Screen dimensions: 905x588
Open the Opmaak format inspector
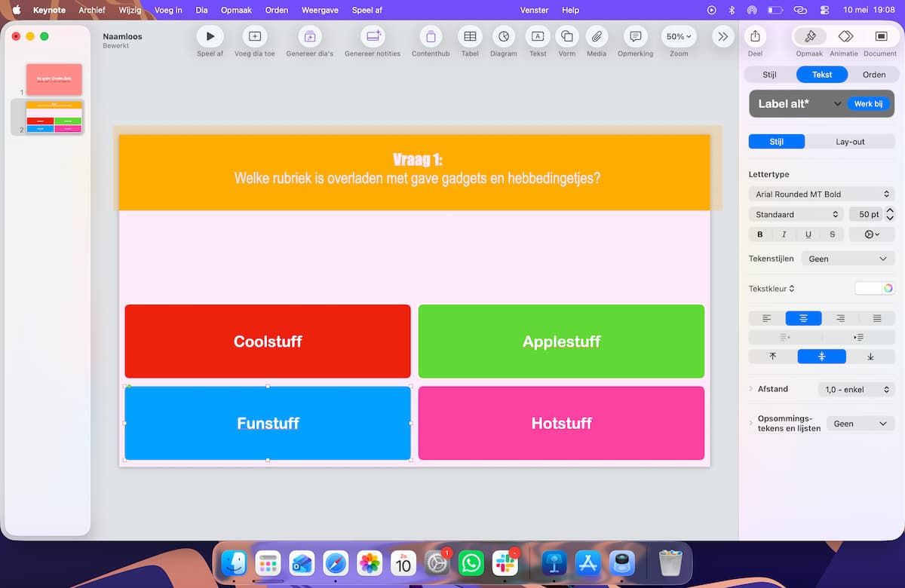810,36
